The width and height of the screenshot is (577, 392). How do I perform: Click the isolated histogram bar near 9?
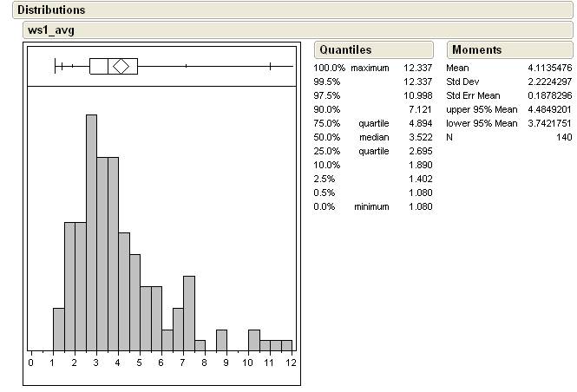tap(221, 341)
